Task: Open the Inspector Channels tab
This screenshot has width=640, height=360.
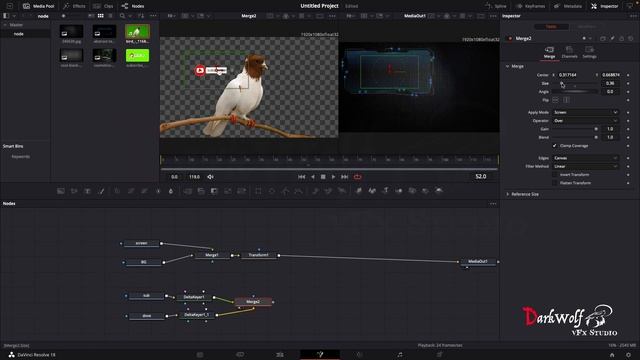Action: click(569, 52)
